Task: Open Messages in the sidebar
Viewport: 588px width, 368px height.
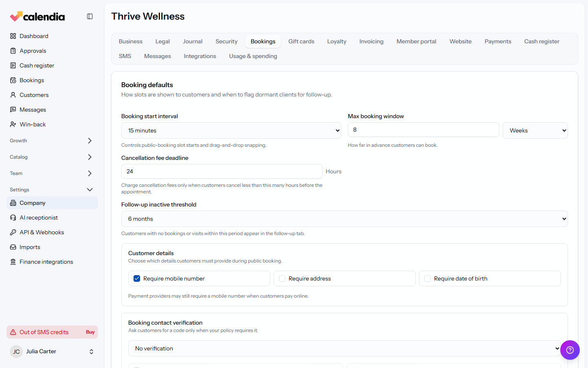Action: [52, 110]
